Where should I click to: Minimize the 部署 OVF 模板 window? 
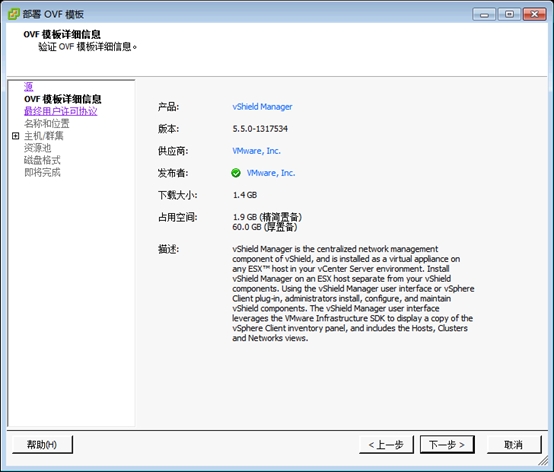coord(484,14)
